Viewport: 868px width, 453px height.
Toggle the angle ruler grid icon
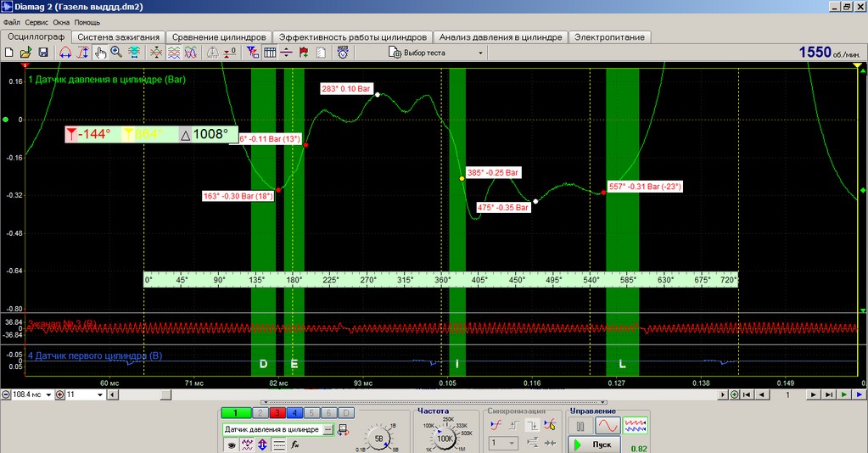pyautogui.click(x=270, y=53)
